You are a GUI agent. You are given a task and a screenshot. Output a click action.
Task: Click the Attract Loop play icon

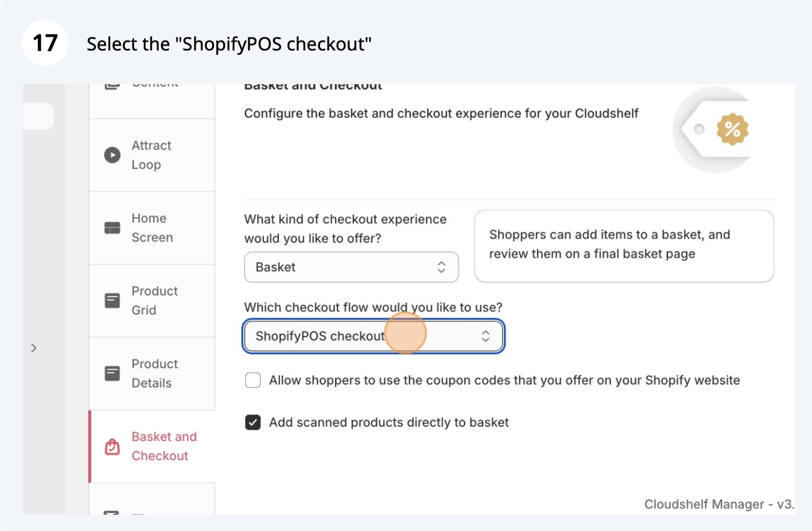112,155
